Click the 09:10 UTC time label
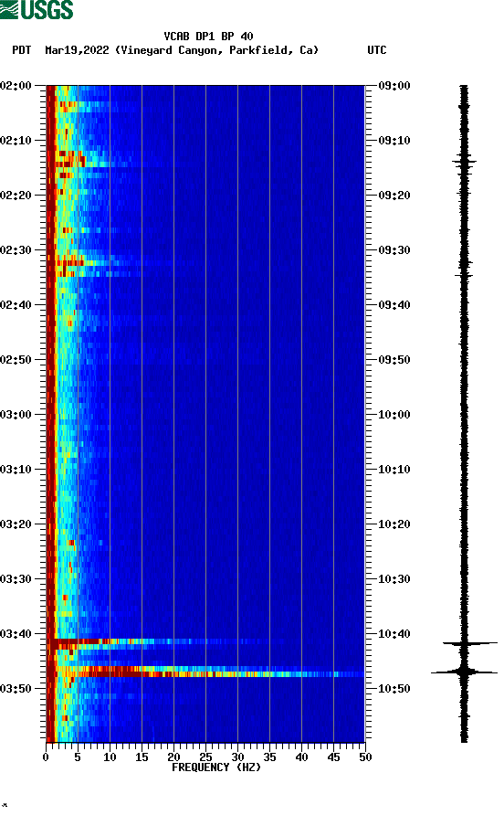 click(x=394, y=141)
